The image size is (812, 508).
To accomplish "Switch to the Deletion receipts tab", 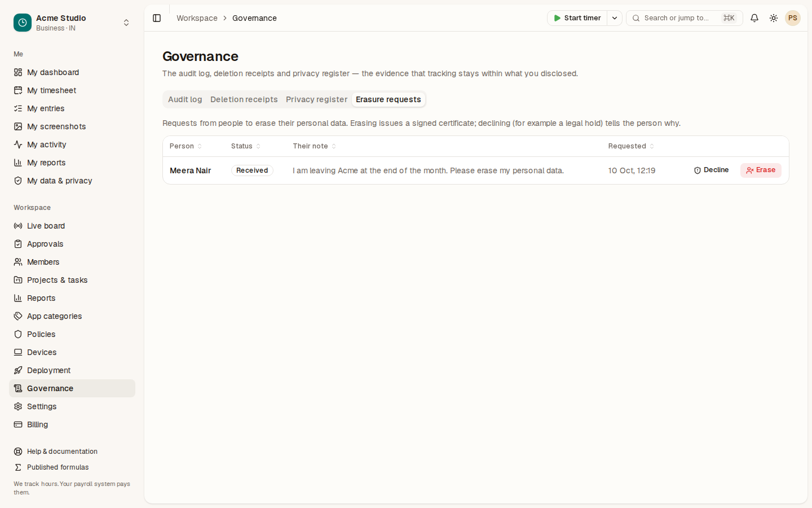I will pos(244,99).
